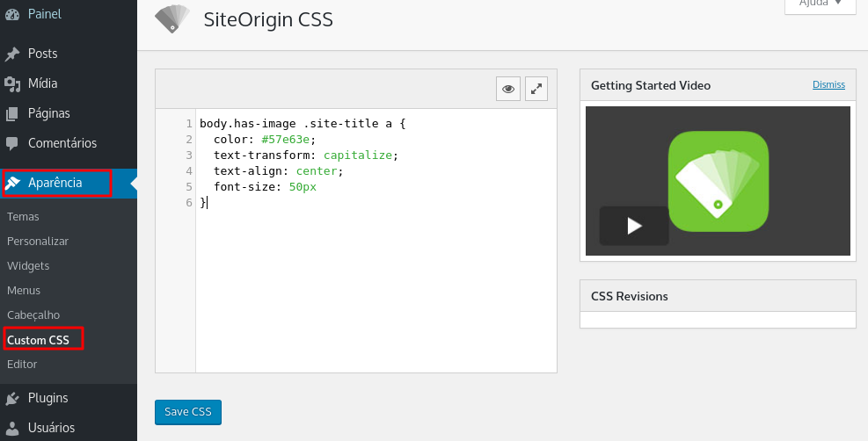Click the CSS Revisions panel header

718,296
